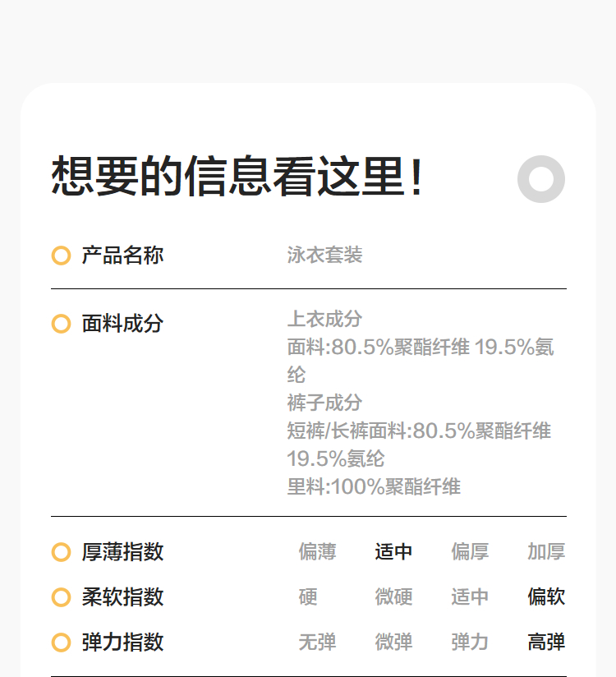Click the 面料成分 label
The height and width of the screenshot is (677, 616).
click(122, 324)
